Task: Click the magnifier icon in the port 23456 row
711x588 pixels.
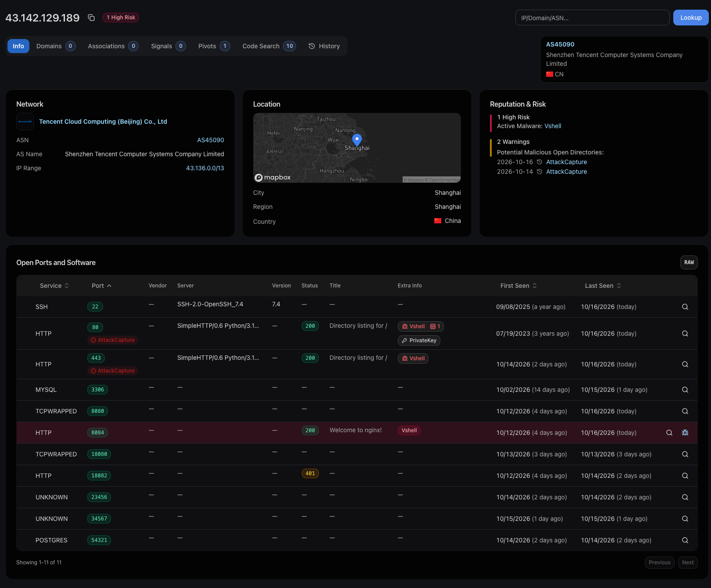Action: (x=685, y=497)
